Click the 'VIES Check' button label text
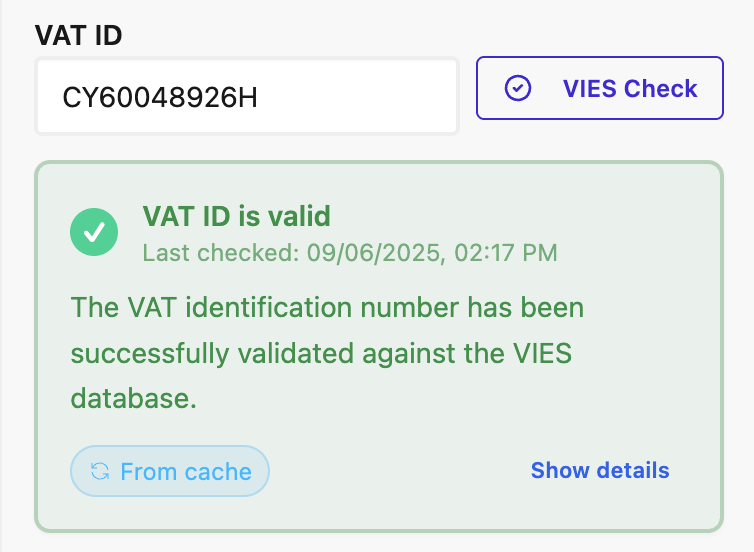Viewport: 754px width, 552px height. pyautogui.click(x=629, y=89)
